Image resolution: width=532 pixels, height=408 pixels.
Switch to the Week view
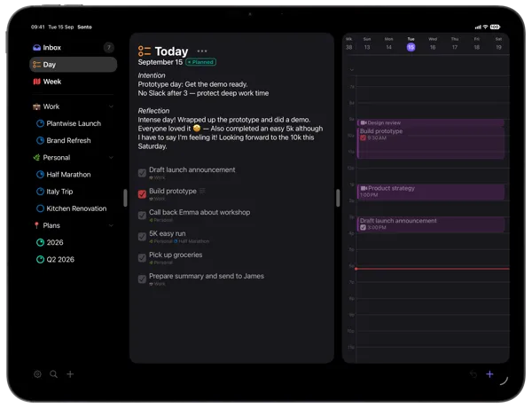tap(73, 82)
